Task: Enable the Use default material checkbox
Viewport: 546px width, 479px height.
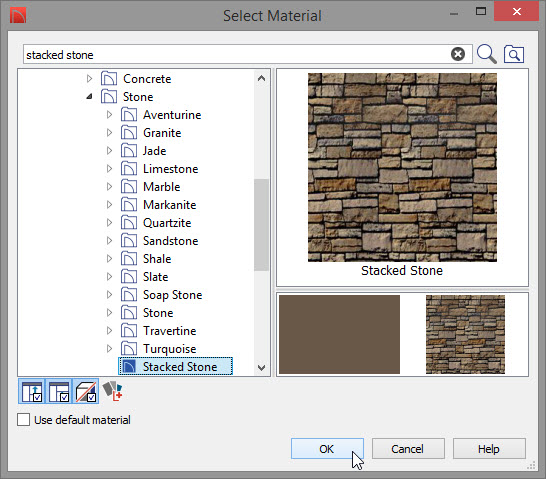Action: point(23,420)
